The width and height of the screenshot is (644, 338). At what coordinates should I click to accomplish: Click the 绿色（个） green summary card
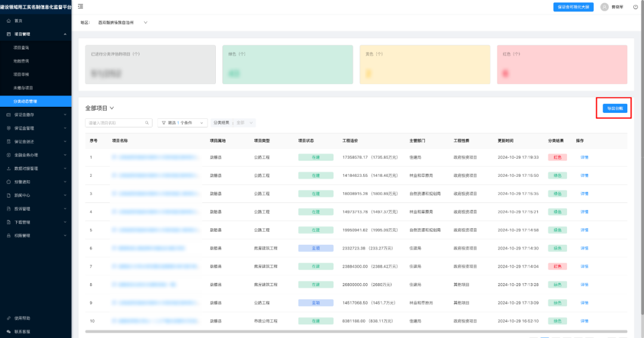(287, 64)
